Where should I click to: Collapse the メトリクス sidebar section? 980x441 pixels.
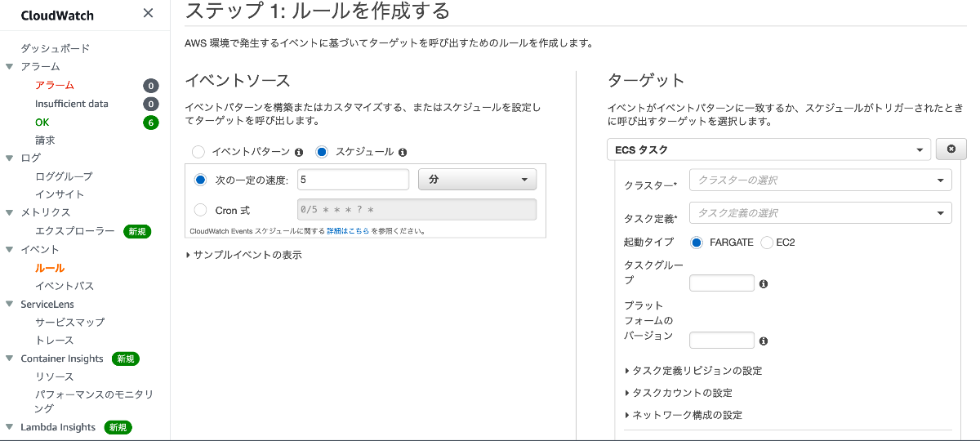(9, 213)
